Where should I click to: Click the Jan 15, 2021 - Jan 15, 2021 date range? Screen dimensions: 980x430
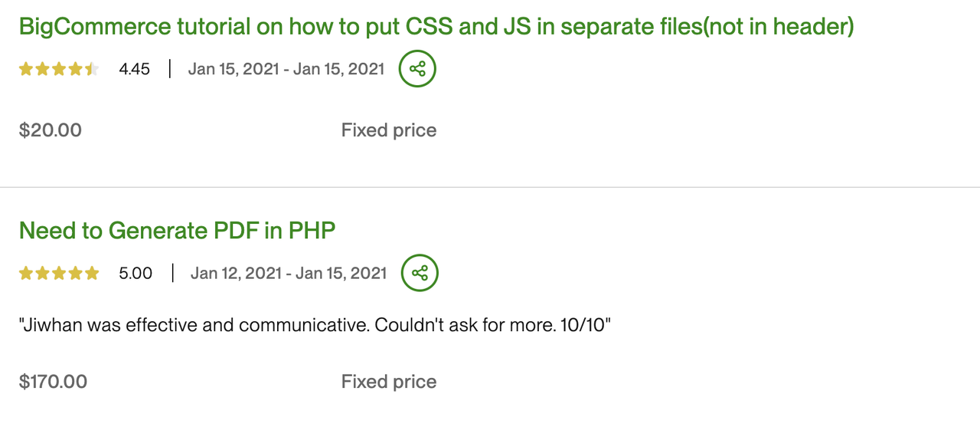click(286, 69)
